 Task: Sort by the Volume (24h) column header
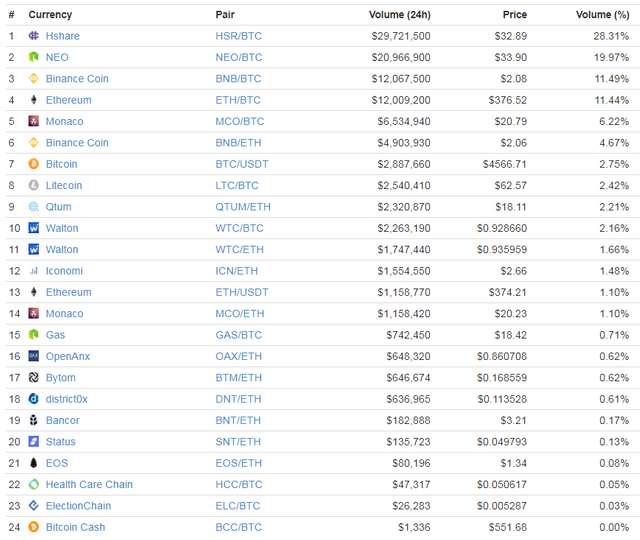point(400,15)
